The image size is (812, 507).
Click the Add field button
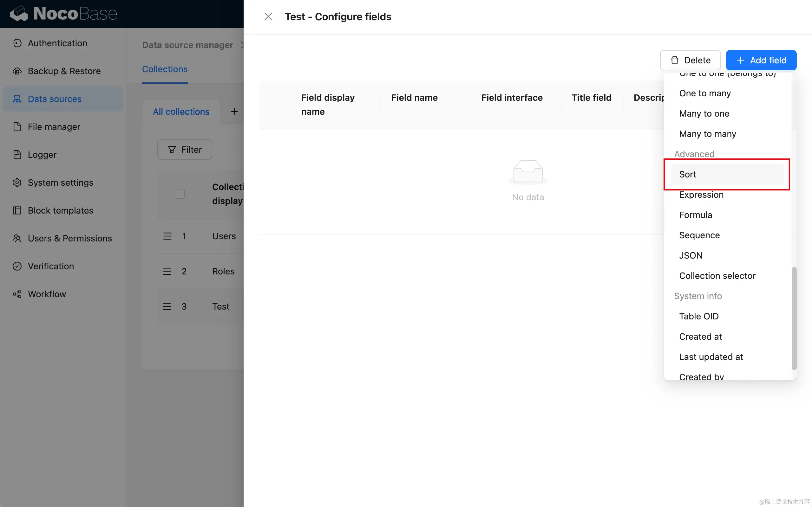point(761,60)
